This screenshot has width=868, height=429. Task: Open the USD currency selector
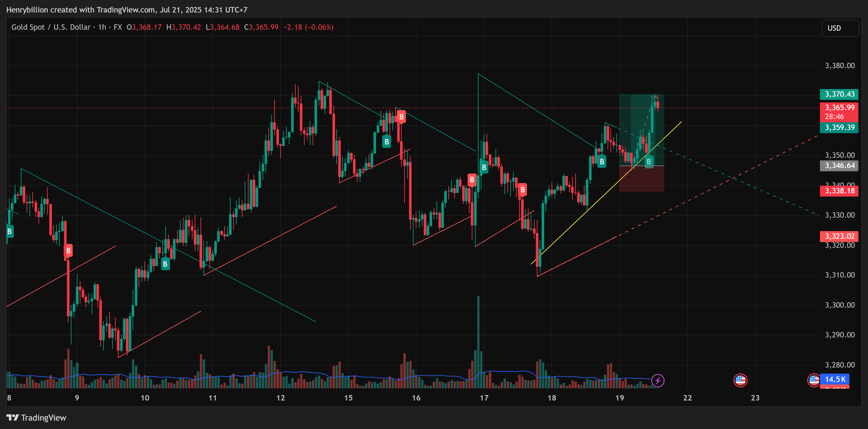(x=840, y=28)
